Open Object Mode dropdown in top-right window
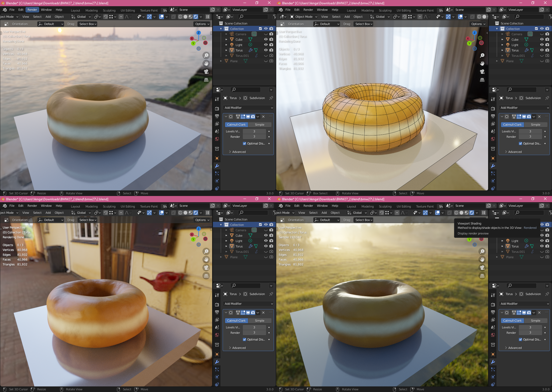 point(303,17)
